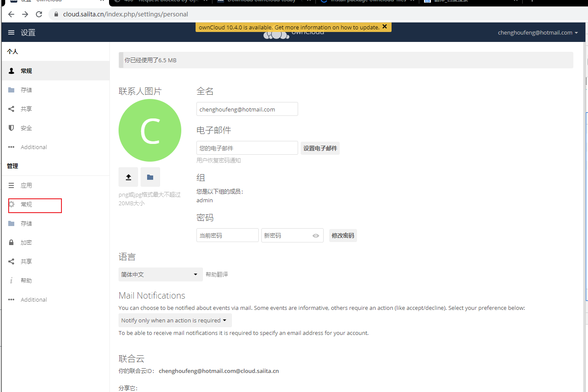Click the Additional ellipsis icon under 个人
The height and width of the screenshot is (392, 588).
(x=11, y=147)
